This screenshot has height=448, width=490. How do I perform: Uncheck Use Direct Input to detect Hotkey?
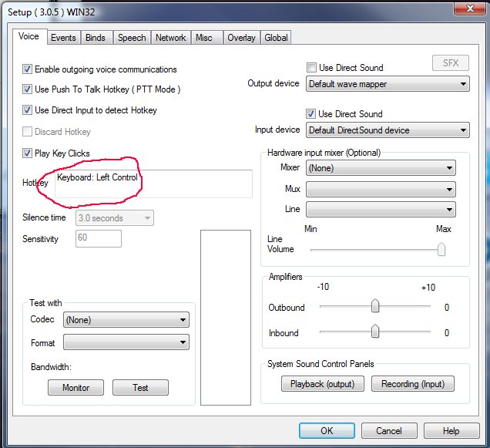tap(28, 110)
